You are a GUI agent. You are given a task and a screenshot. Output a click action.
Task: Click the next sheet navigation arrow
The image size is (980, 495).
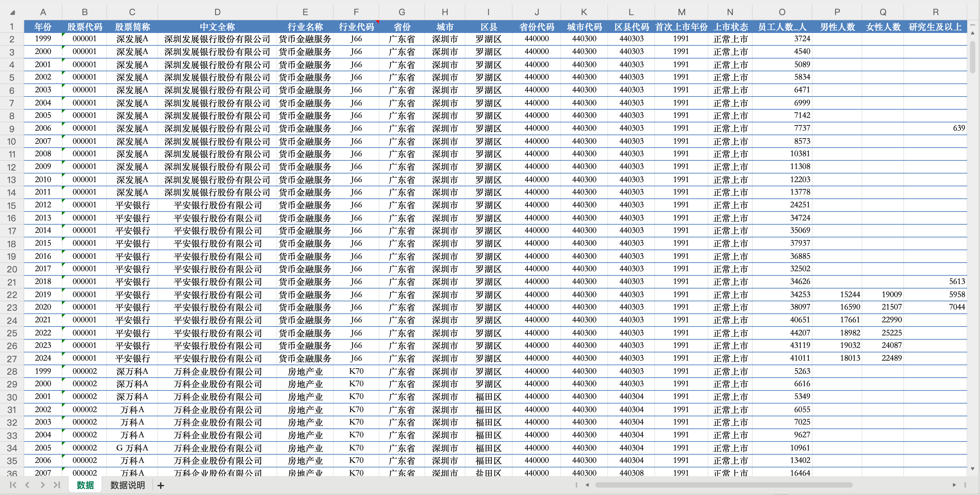(x=42, y=485)
